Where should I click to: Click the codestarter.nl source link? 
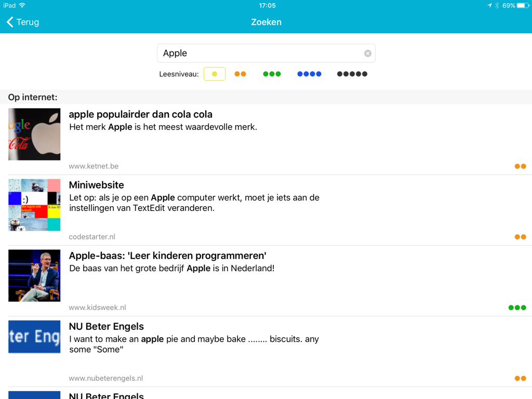[x=92, y=237]
